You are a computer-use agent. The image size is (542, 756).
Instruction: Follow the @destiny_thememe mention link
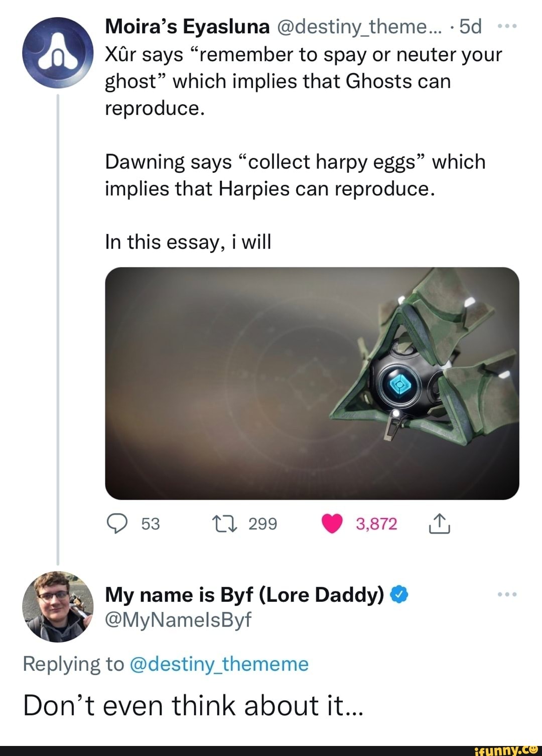click(x=219, y=664)
